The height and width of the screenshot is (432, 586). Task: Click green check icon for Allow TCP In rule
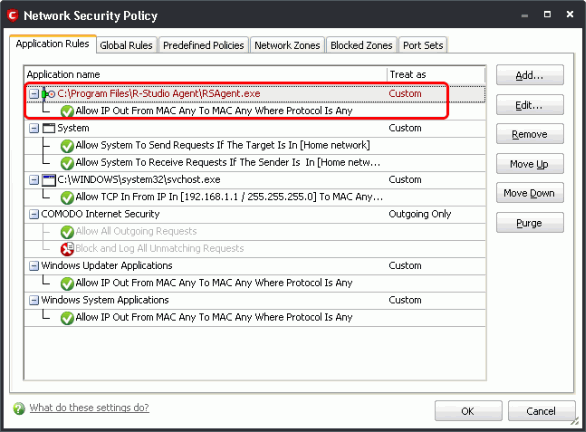67,198
